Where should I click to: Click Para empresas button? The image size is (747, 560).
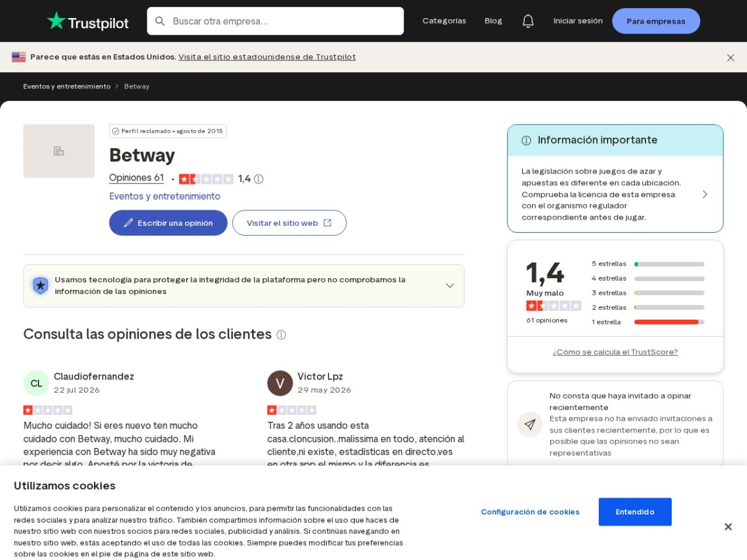[x=656, y=21]
